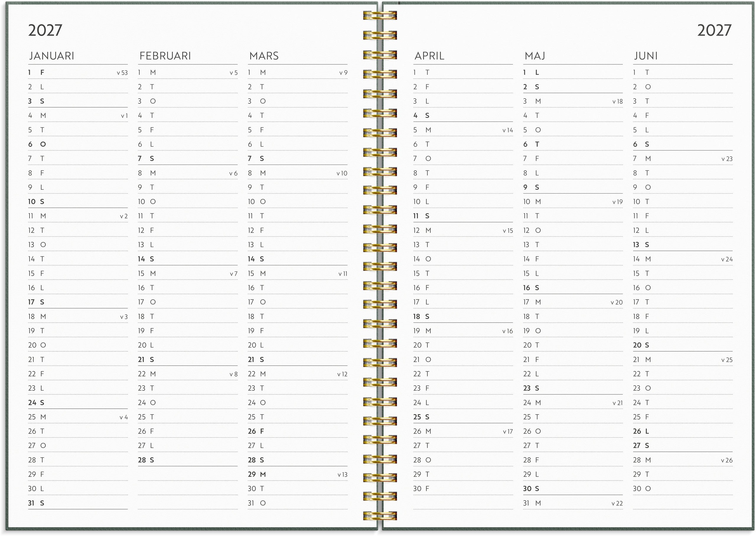Click week label v 10 in Mars
This screenshot has height=536, width=756.
pos(342,173)
